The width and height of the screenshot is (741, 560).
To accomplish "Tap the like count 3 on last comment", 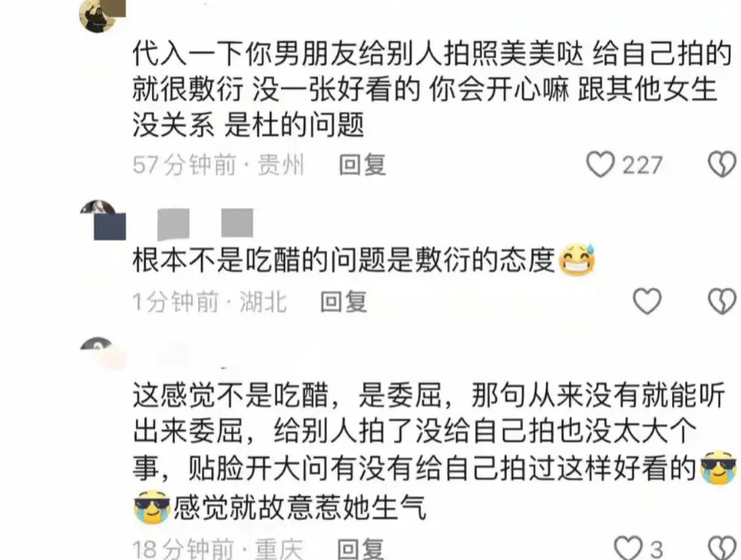I will point(657,549).
